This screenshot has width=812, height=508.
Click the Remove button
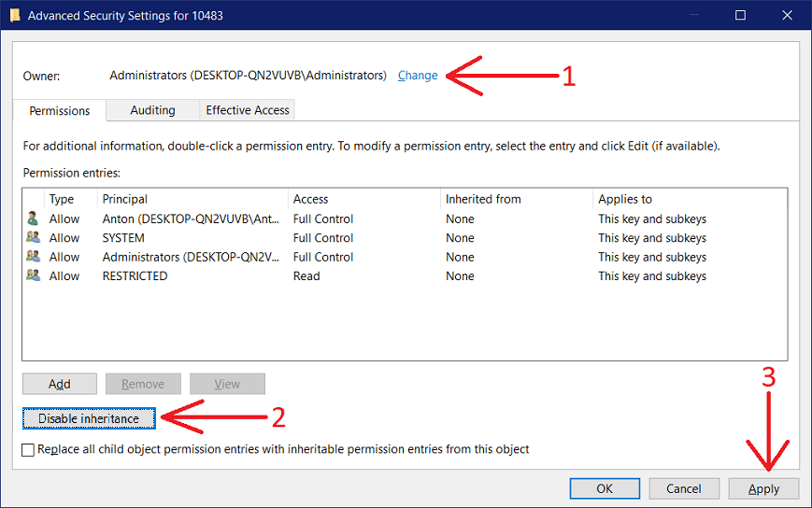143,384
